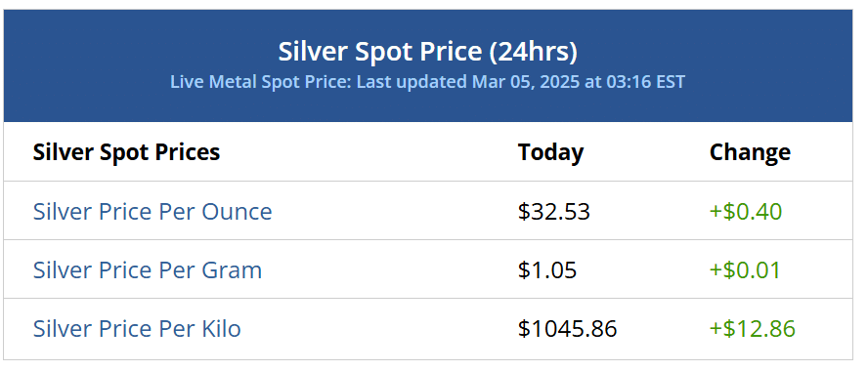868x371 pixels.
Task: Open the Silver Price Per Kilo link
Action: click(137, 329)
